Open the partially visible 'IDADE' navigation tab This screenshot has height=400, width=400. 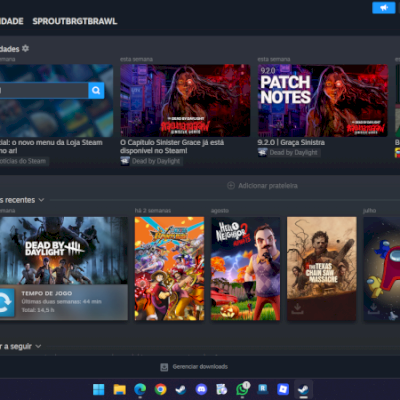pos(12,21)
